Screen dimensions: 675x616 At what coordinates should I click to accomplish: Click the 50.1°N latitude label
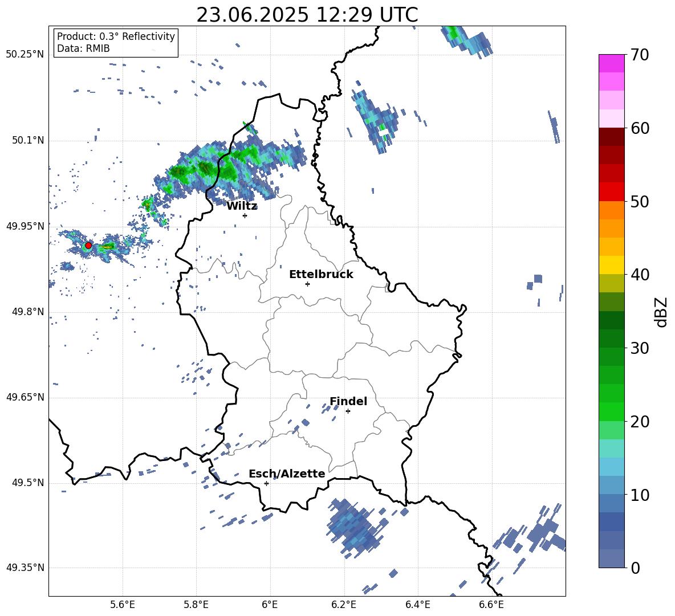click(28, 141)
